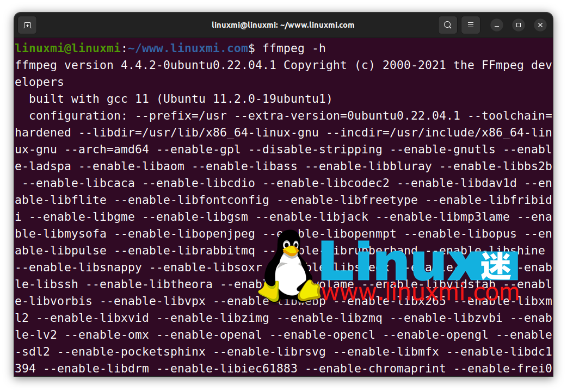Click the green linuxmi@linuxmi prompt text
567x392 pixels.
pyautogui.click(x=67, y=48)
